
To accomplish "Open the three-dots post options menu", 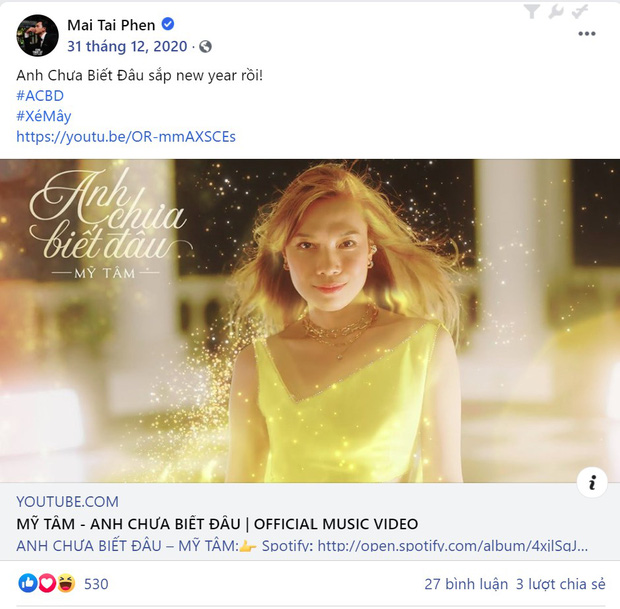I will 587,33.
